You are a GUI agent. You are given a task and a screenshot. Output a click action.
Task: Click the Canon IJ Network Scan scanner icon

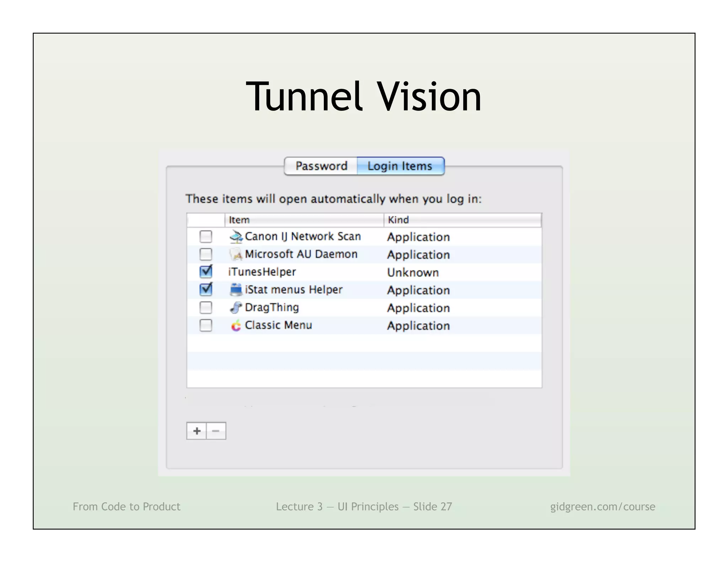coord(236,237)
